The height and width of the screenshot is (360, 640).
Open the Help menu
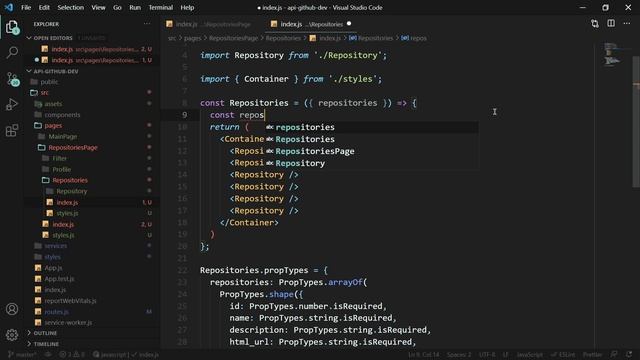[x=187, y=7]
